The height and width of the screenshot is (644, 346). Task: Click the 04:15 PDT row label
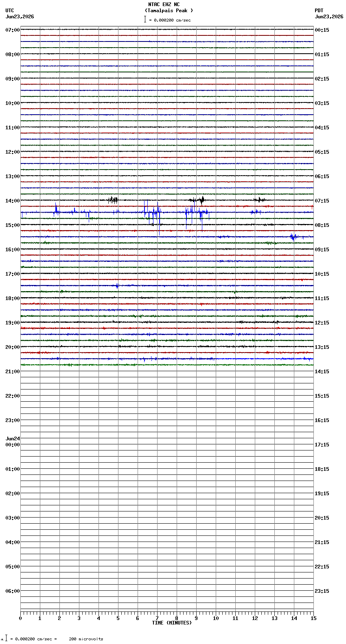(x=322, y=128)
